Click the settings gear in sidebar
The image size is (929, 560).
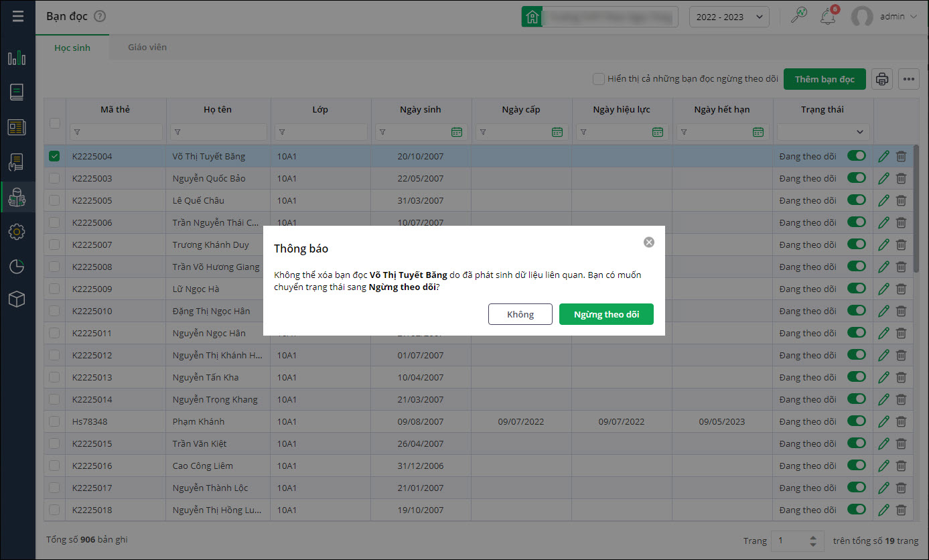[x=17, y=232]
